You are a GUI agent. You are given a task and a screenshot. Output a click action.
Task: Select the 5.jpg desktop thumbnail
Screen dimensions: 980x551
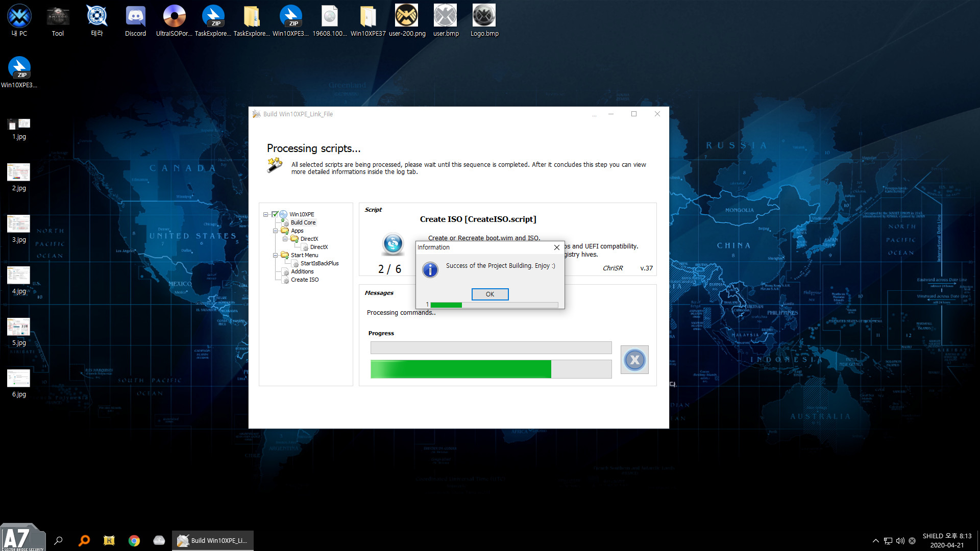(x=19, y=332)
